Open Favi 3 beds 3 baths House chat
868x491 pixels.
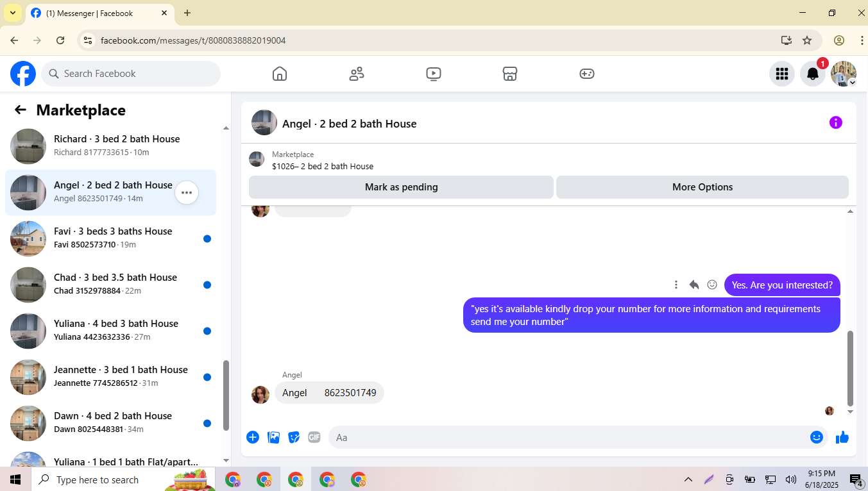point(110,238)
